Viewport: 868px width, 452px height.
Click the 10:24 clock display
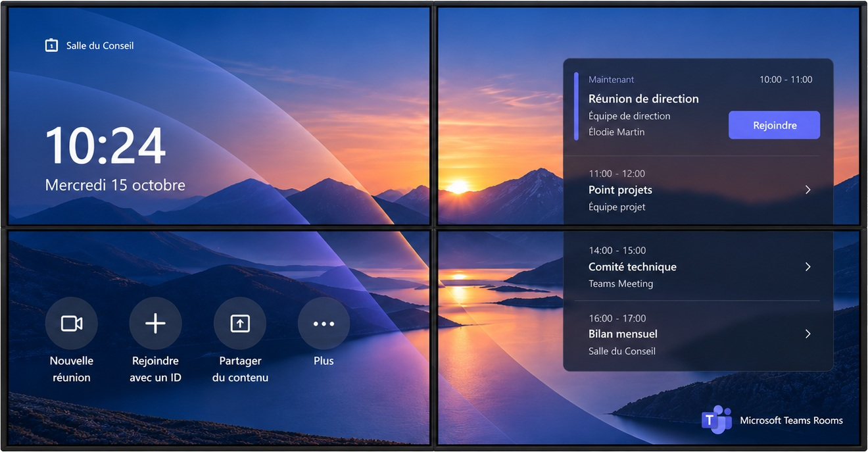point(105,145)
